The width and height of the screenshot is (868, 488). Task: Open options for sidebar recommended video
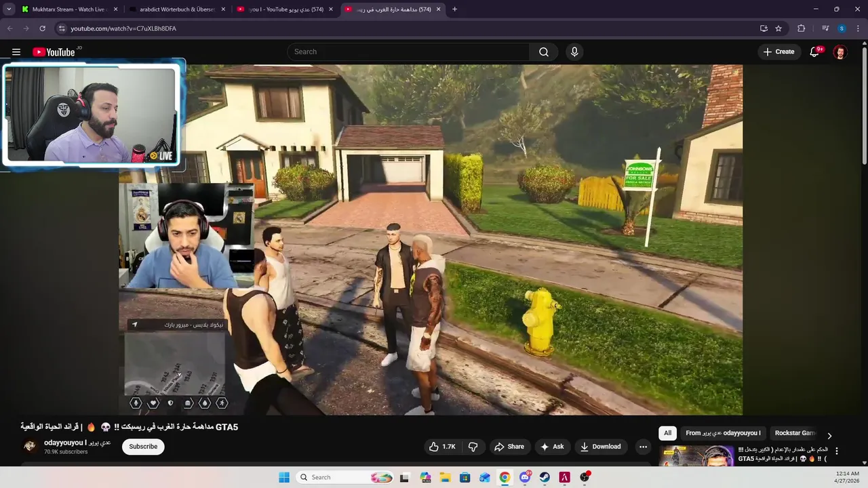836,451
